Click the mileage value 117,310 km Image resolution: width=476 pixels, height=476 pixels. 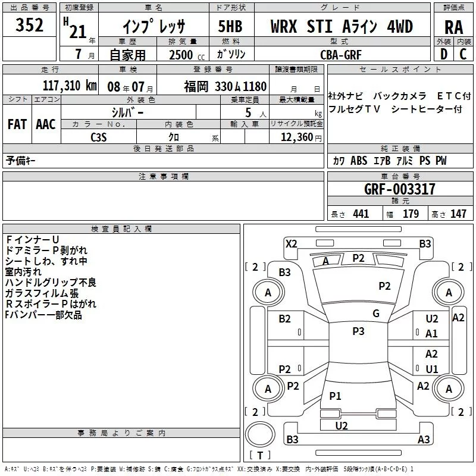click(x=70, y=85)
